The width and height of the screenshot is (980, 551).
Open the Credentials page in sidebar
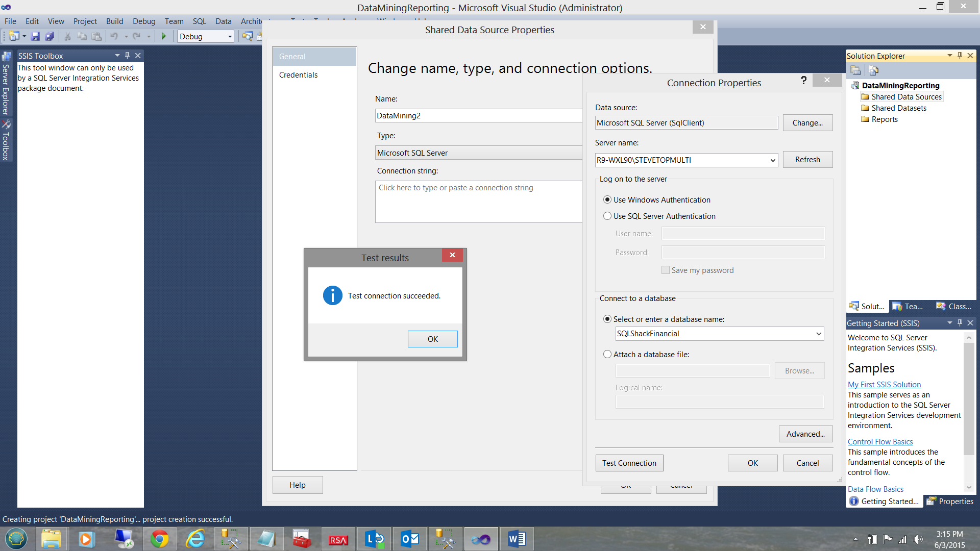[x=298, y=75]
